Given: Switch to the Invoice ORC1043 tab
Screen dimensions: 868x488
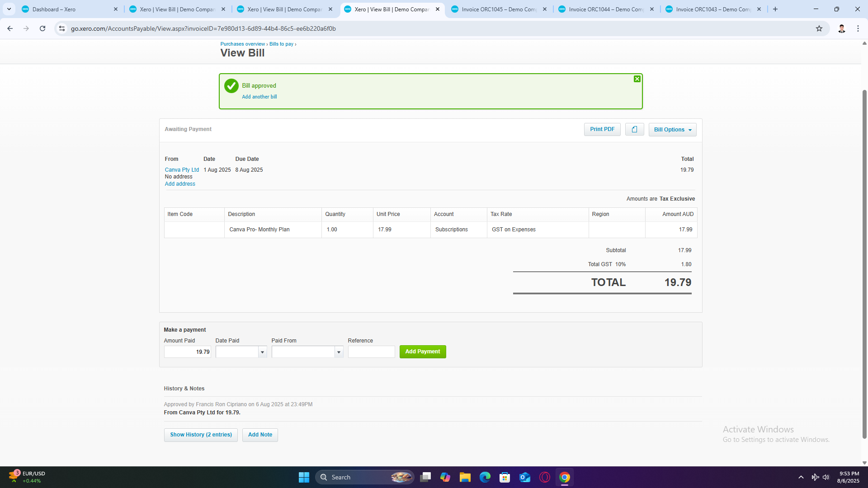Looking at the screenshot, I should 713,9.
